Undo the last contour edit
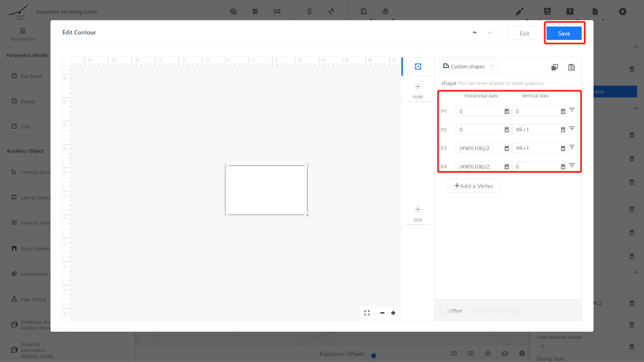The image size is (644, 362). (475, 33)
